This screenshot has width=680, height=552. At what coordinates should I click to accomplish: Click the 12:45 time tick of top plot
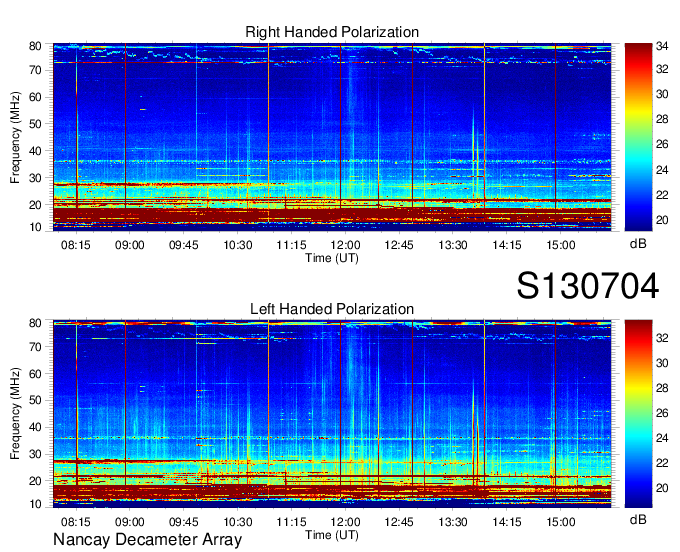click(x=399, y=245)
